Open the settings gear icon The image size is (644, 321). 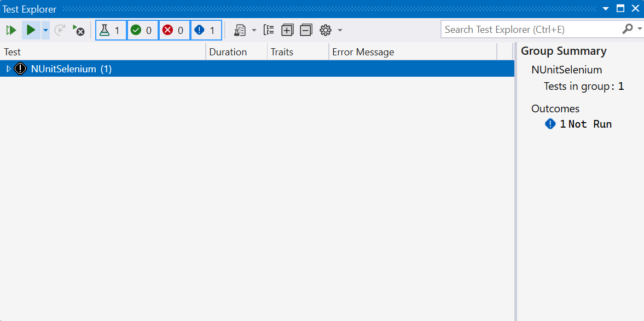(326, 30)
